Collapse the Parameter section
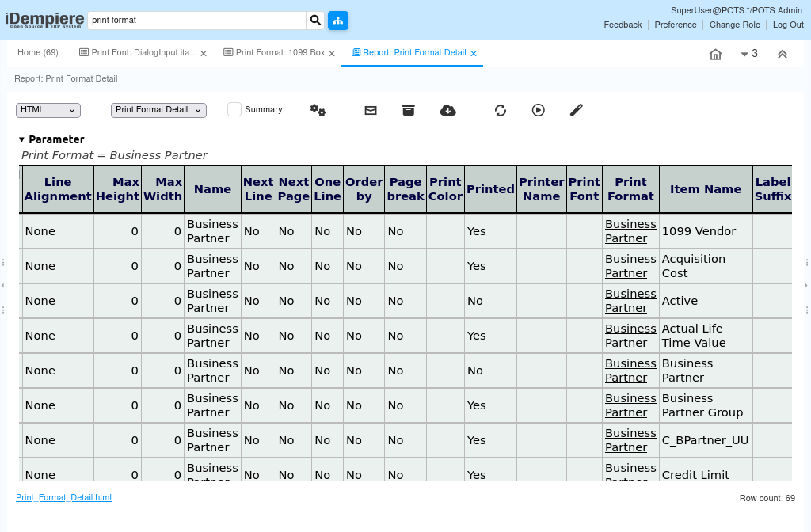The height and width of the screenshot is (532, 811). click(21, 139)
